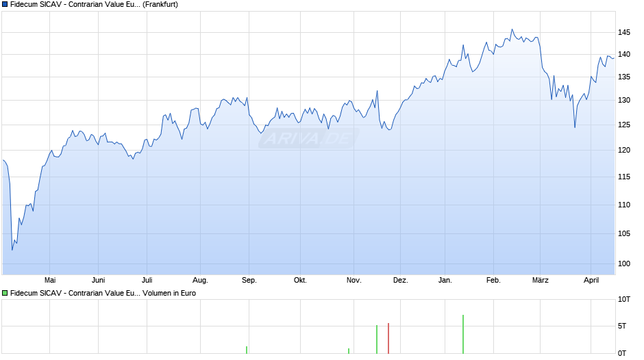Click the 0T volume axis label

pyautogui.click(x=622, y=353)
